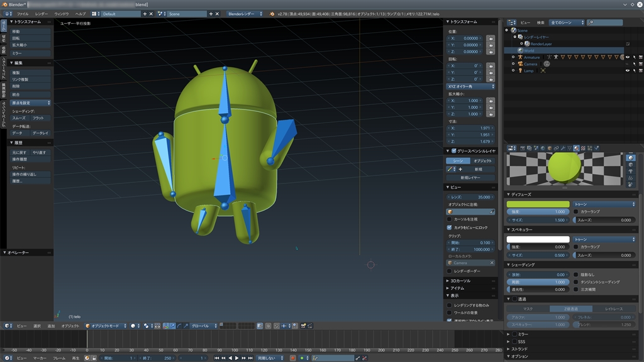644x362 pixels.
Task: Click the green diffuse color swatch
Action: click(538, 204)
